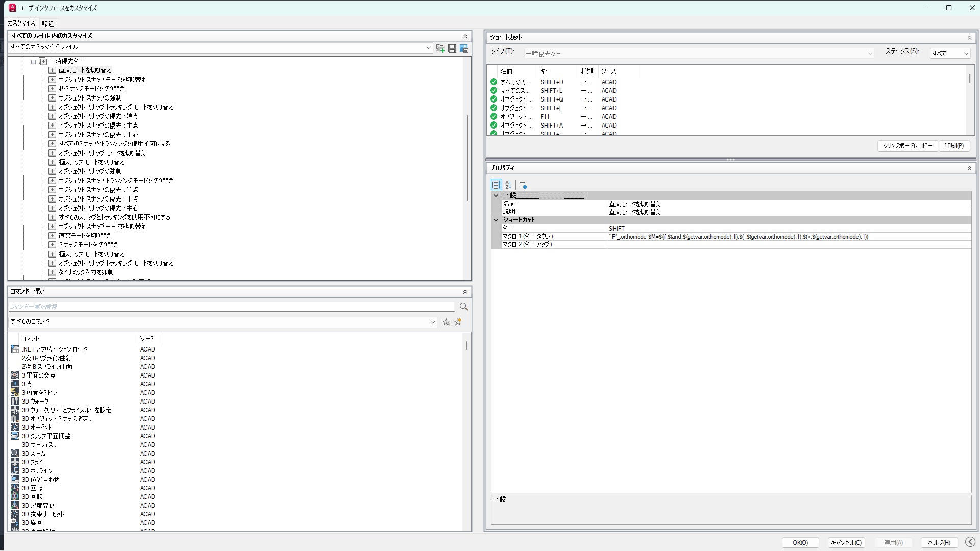Collapse the 一時優先キー tree node

(x=34, y=61)
